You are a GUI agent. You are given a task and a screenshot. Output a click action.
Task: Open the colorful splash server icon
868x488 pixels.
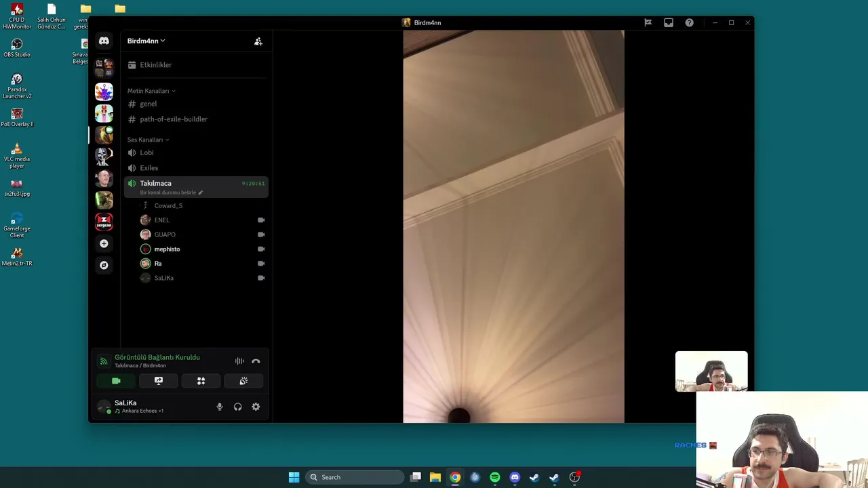[104, 91]
